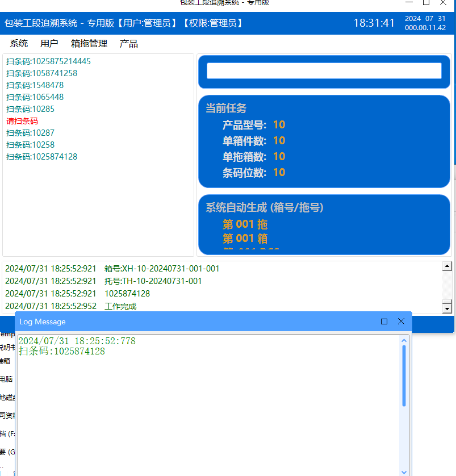The width and height of the screenshot is (456, 476).
Task: Click Log Message scrollbar up arrow
Action: [x=404, y=341]
